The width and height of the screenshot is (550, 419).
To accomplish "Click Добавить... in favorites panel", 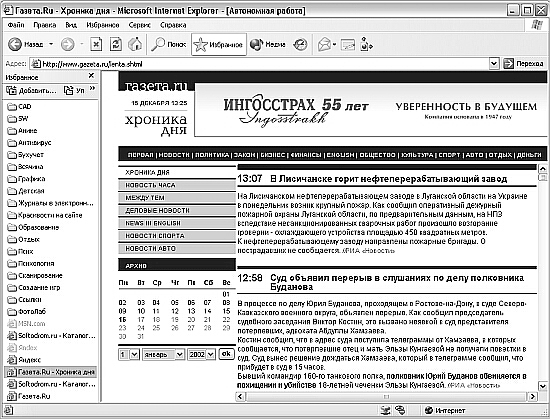I will (x=32, y=90).
